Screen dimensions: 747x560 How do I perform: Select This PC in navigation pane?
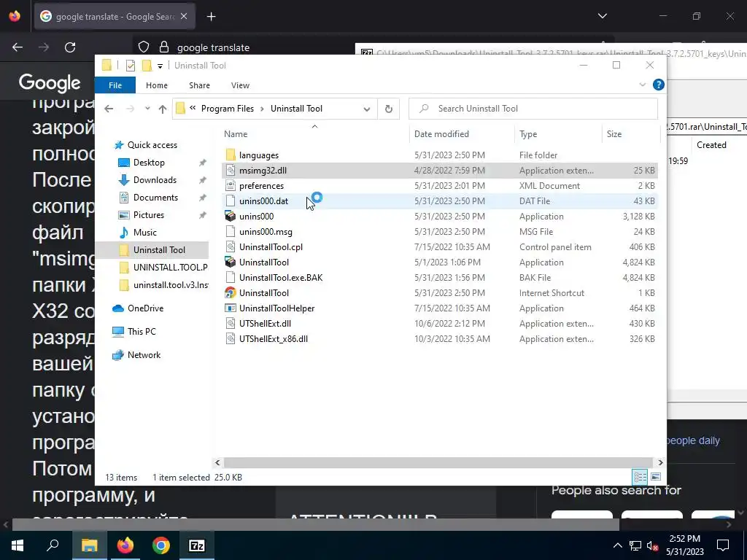(x=142, y=332)
